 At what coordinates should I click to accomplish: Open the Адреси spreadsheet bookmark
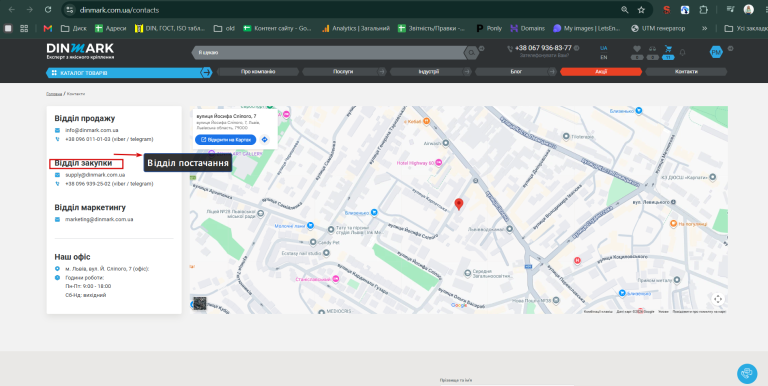tap(110, 28)
